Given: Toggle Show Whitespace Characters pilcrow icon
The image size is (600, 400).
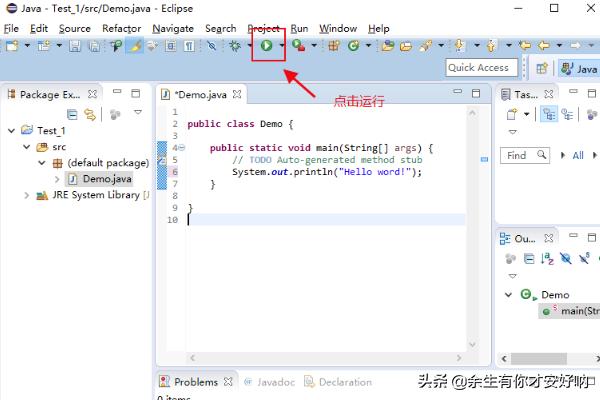Looking at the screenshot, I should tap(189, 46).
